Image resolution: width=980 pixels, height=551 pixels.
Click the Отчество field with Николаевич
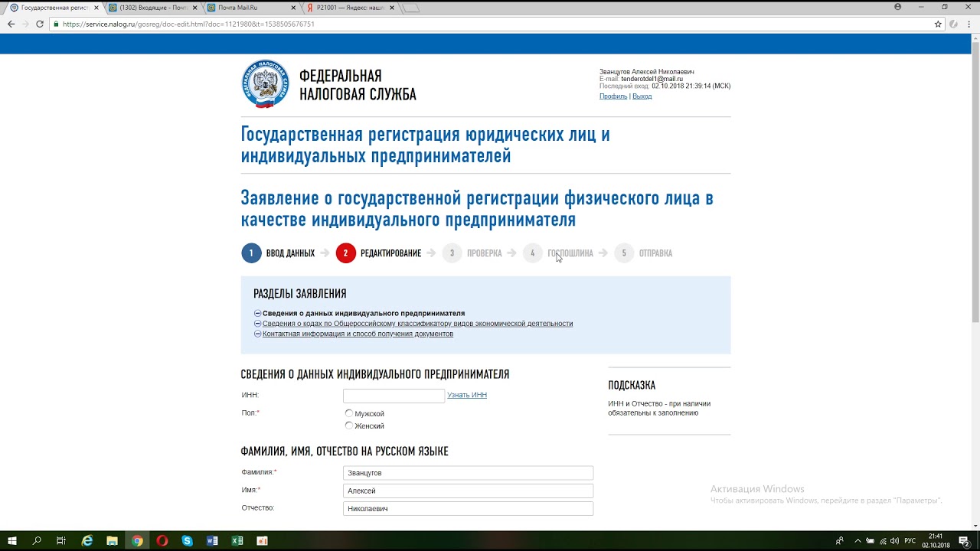[468, 508]
